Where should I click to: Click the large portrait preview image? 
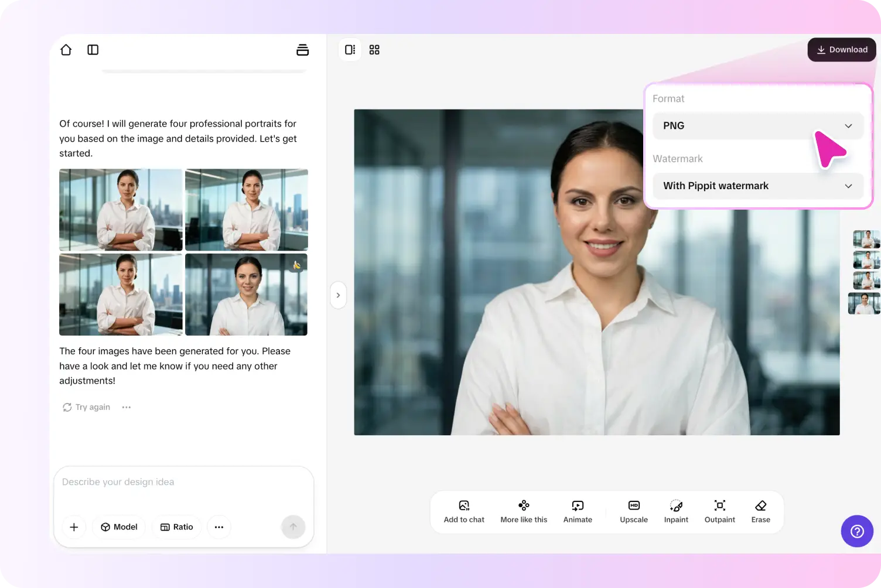tap(597, 272)
